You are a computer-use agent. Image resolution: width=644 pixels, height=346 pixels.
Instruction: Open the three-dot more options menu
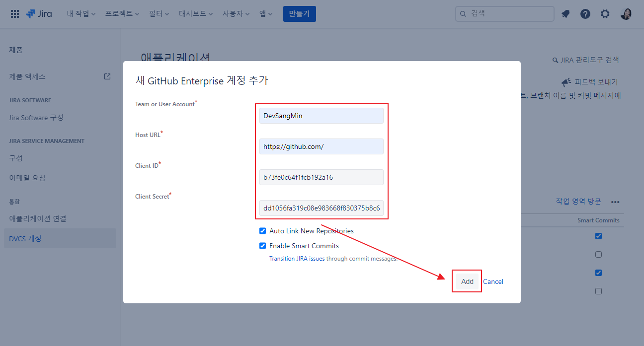click(615, 202)
